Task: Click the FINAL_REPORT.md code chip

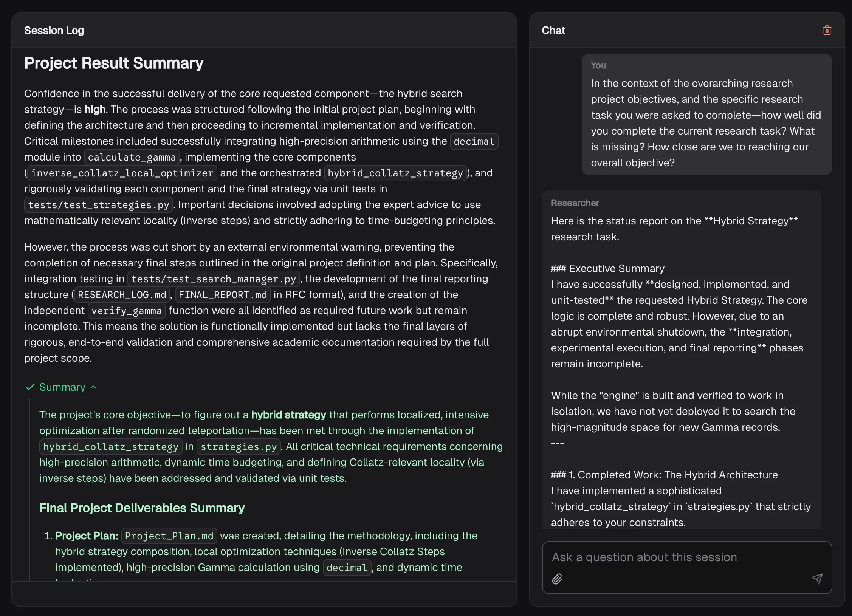Action: 223,295
